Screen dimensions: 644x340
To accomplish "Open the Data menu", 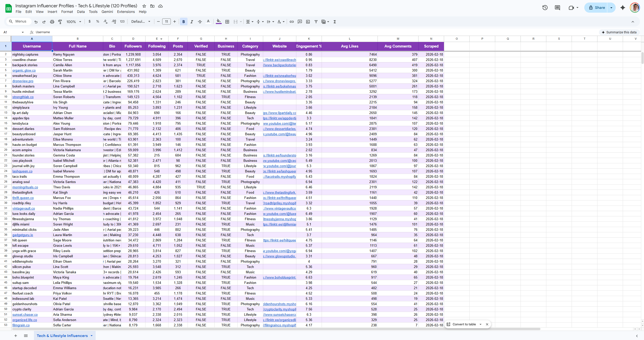I will tap(81, 12).
